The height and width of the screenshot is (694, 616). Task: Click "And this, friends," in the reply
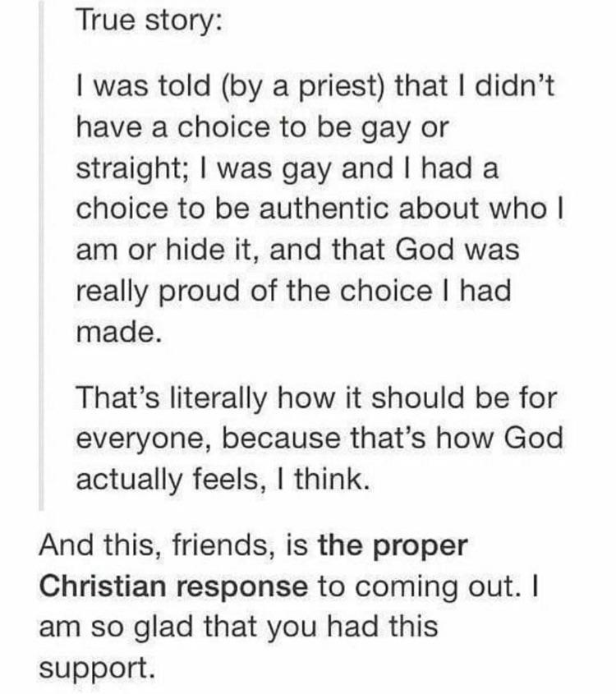pos(152,545)
